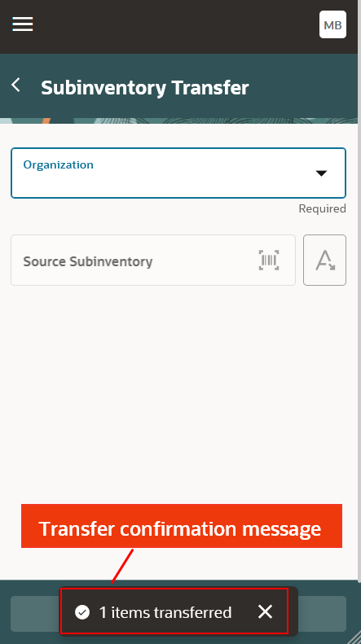Click the decorative banner strip below header
This screenshot has height=644, width=361.
point(178,120)
